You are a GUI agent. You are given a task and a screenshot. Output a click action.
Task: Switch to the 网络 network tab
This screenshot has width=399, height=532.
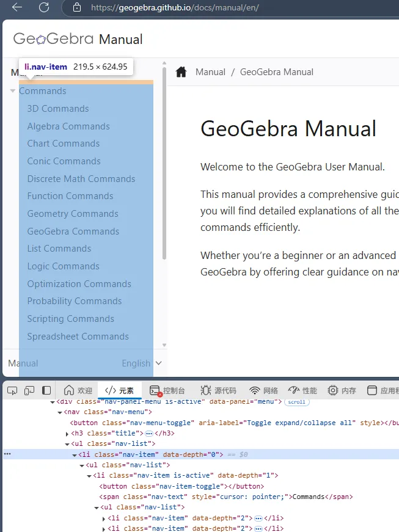tap(263, 390)
